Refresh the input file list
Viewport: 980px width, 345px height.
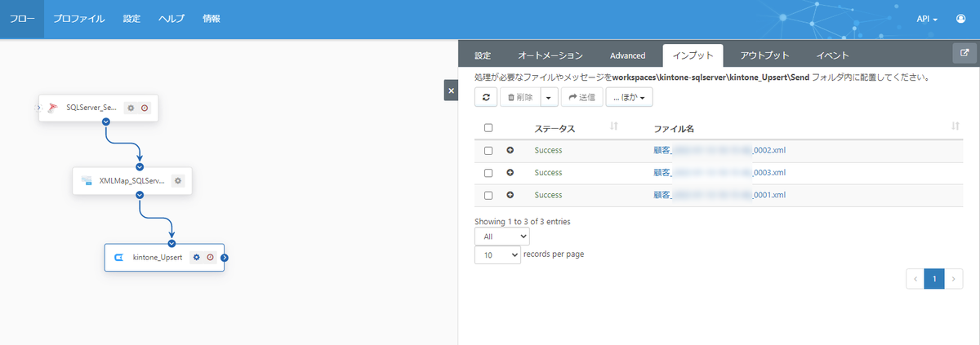coord(486,97)
